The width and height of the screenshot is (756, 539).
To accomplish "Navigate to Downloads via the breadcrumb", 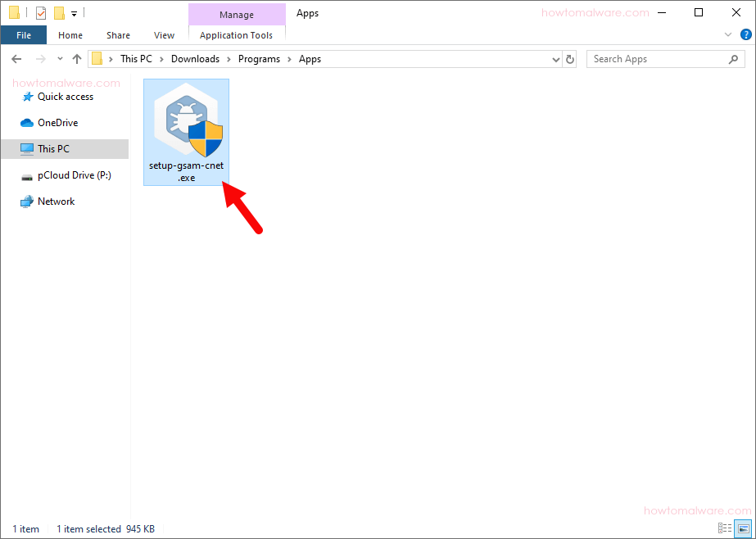I will [x=195, y=58].
